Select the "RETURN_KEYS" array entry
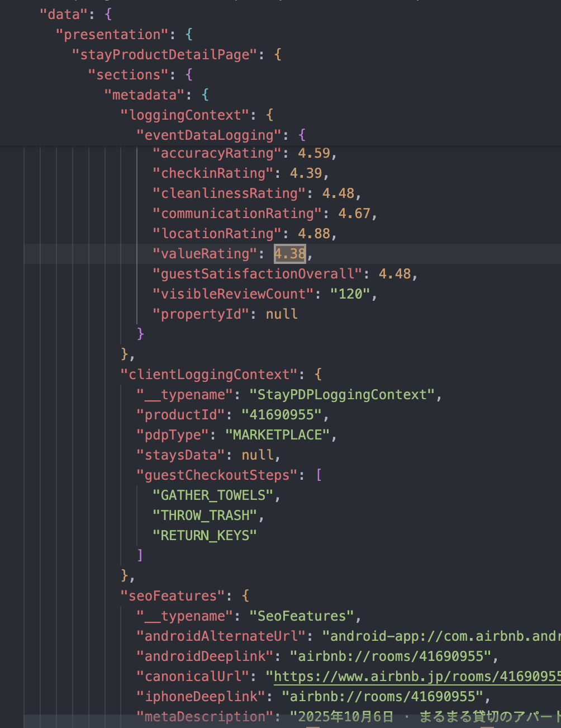The height and width of the screenshot is (728, 561). [205, 536]
